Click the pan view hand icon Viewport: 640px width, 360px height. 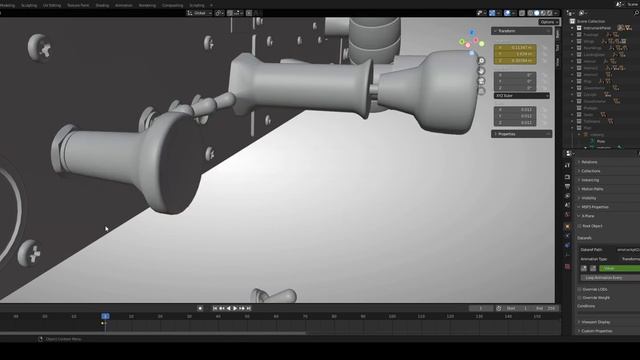pos(482,71)
